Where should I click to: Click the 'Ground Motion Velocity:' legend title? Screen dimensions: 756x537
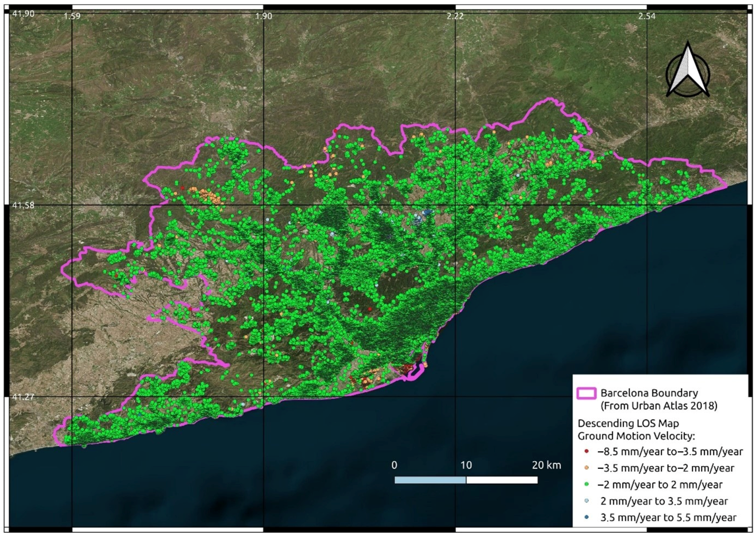(x=636, y=436)
